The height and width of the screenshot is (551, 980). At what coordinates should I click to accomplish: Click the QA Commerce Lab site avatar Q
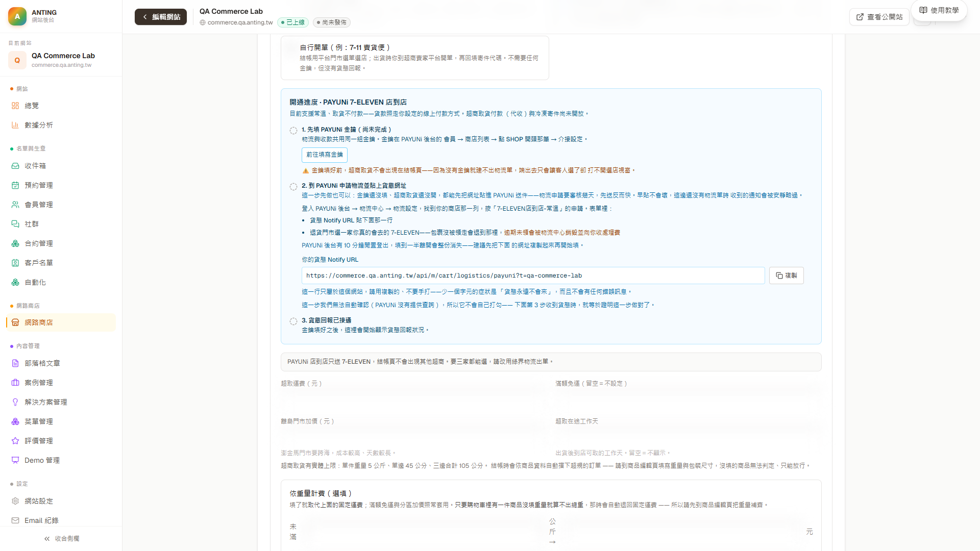coord(17,60)
